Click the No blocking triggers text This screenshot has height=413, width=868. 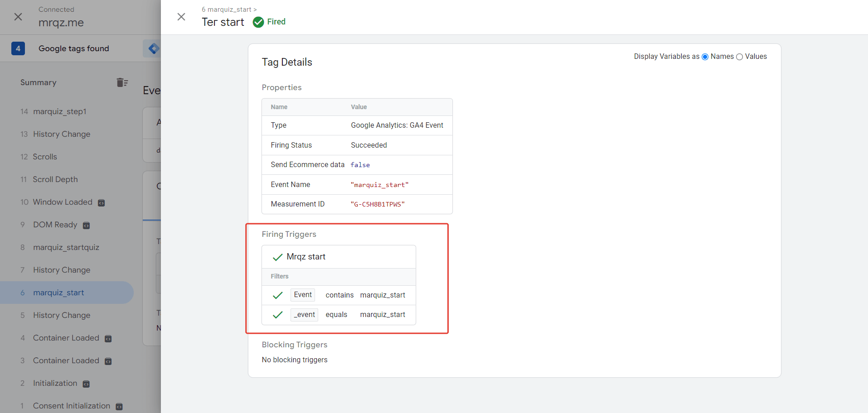point(295,360)
